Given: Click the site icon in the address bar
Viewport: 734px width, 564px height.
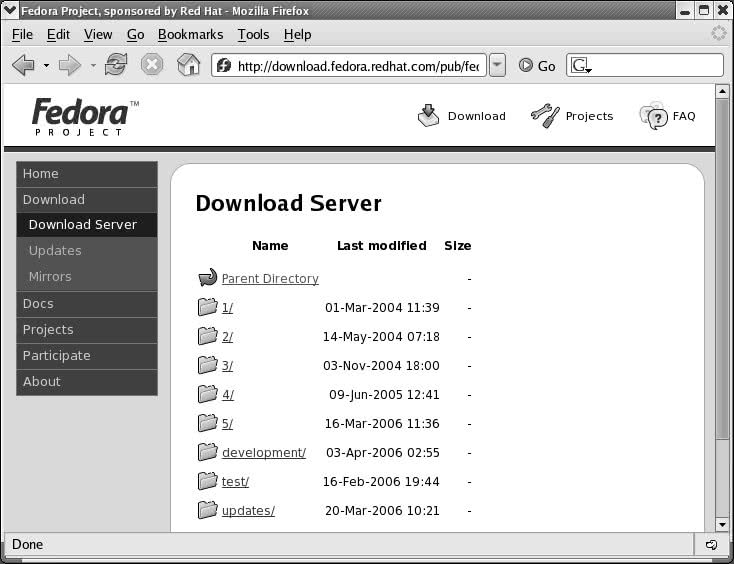Looking at the screenshot, I should 224,66.
